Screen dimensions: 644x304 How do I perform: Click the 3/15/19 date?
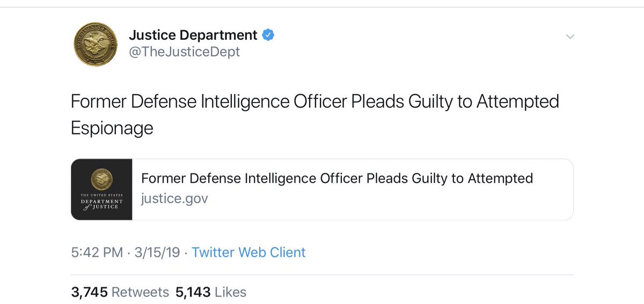click(x=155, y=252)
